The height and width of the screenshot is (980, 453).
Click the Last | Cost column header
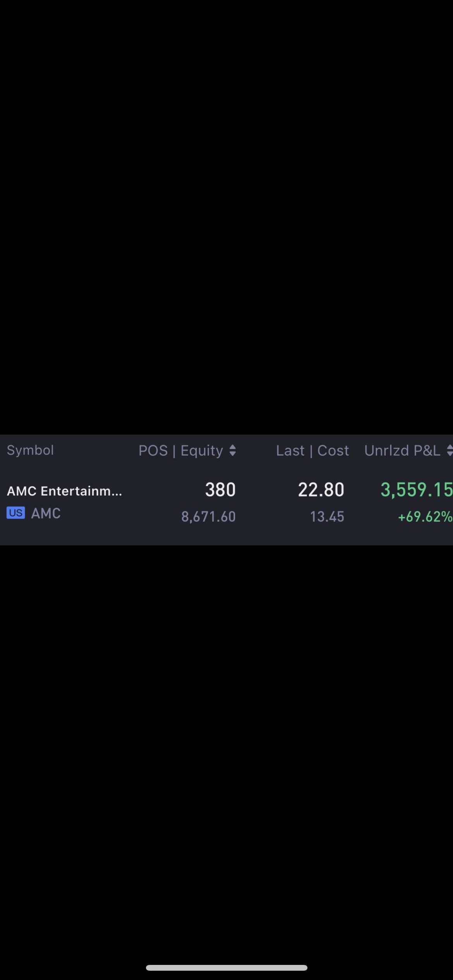(312, 451)
